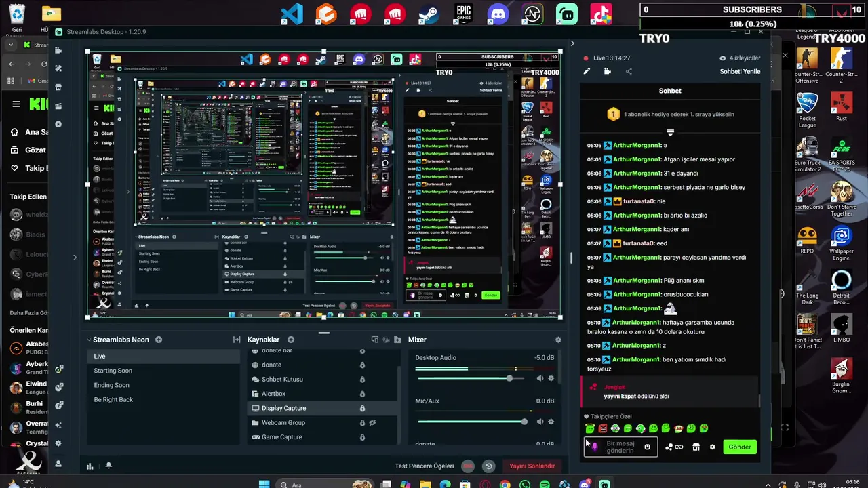The height and width of the screenshot is (488, 868).
Task: Open Mixer panel settings gear
Action: (558, 340)
